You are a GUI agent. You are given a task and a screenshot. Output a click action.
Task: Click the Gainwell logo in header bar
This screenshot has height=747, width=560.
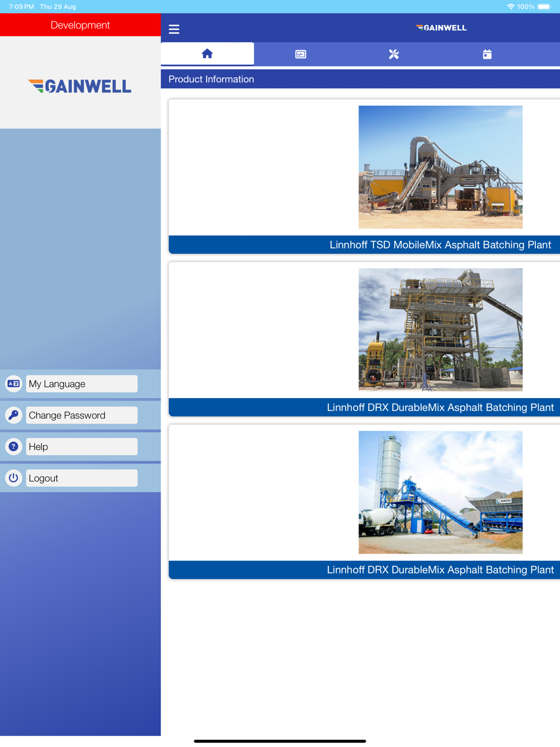pos(441,27)
